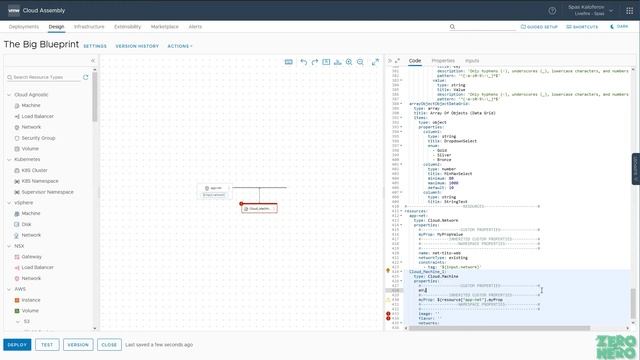Collapse the Kubernetes category
640x360 pixels.
click(9, 159)
